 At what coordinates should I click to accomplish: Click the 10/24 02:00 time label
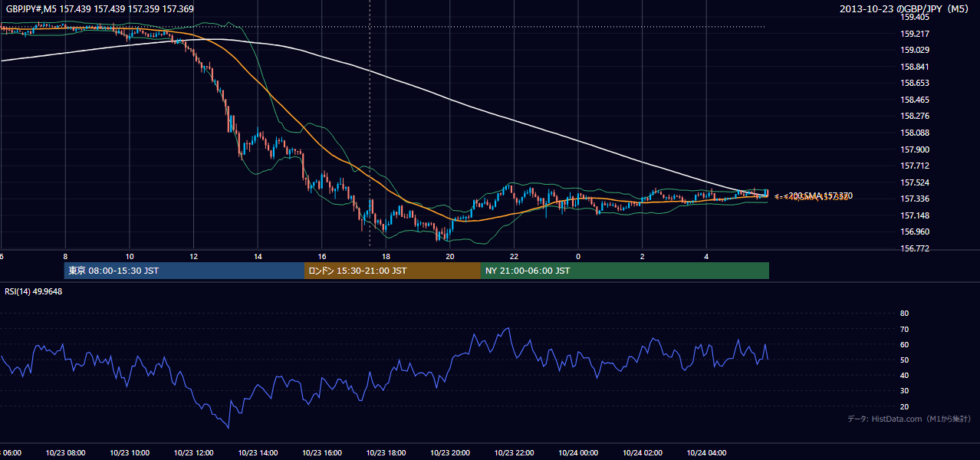tap(643, 453)
